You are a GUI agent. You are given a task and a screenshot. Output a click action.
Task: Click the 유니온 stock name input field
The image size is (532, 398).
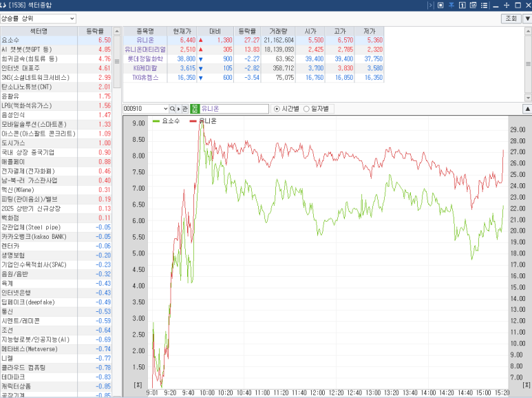pyautogui.click(x=234, y=109)
